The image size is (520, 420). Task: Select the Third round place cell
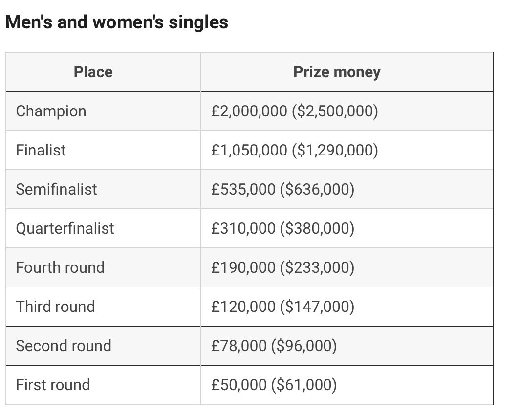point(55,307)
